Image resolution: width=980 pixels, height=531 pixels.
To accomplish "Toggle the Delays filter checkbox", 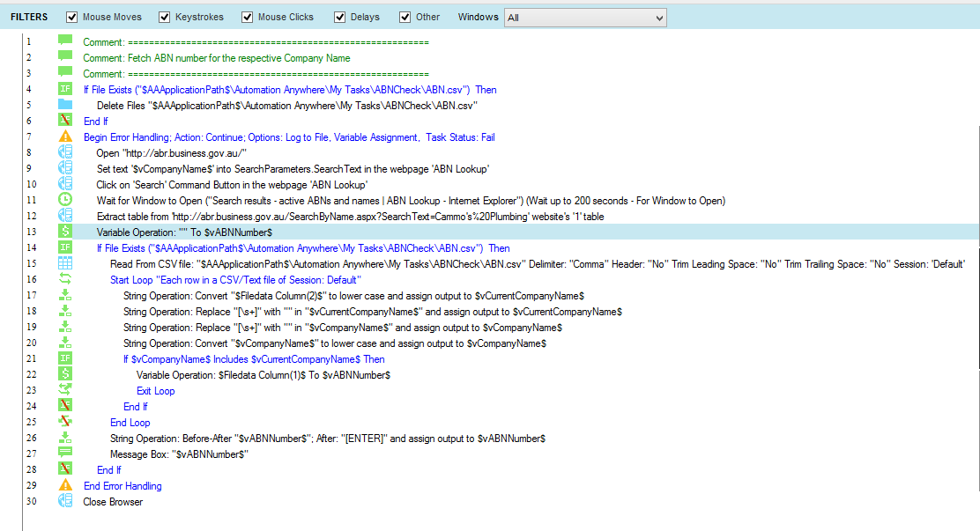I will pyautogui.click(x=340, y=17).
